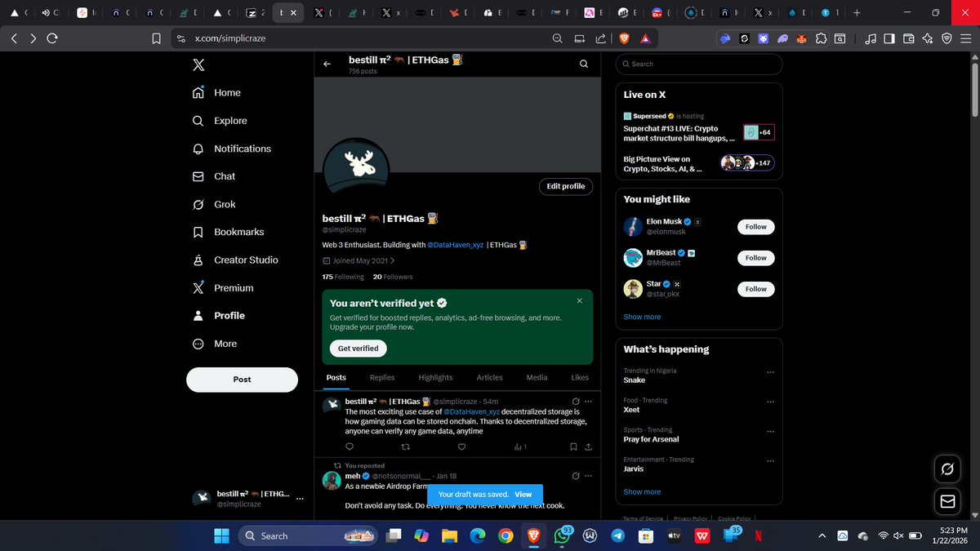Open floating messages button at bottom right

pyautogui.click(x=948, y=500)
